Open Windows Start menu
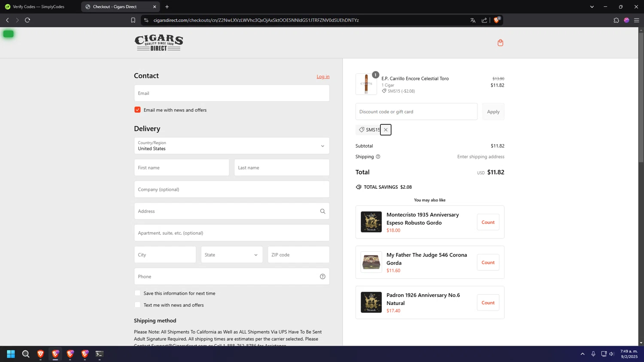The height and width of the screenshot is (362, 644). coord(11,354)
